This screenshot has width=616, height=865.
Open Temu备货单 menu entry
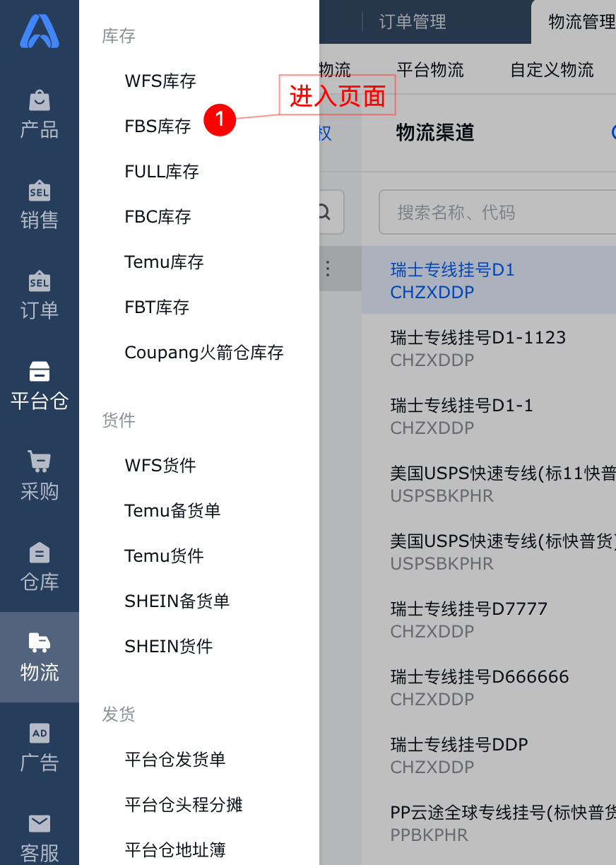click(x=172, y=511)
